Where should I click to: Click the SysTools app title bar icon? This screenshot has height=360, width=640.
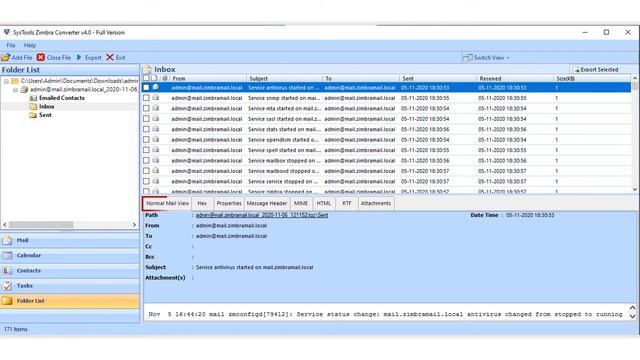click(x=7, y=32)
